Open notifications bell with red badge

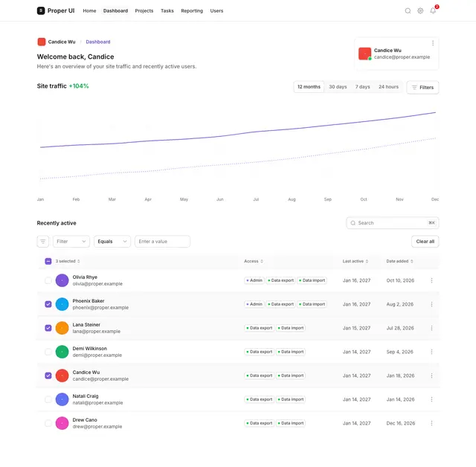(x=433, y=11)
